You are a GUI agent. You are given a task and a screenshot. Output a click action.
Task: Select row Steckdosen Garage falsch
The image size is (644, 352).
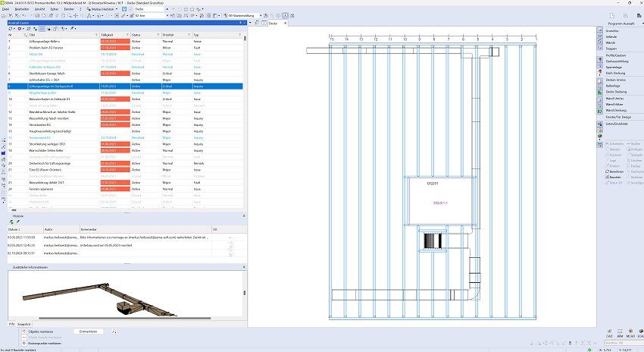point(125,74)
